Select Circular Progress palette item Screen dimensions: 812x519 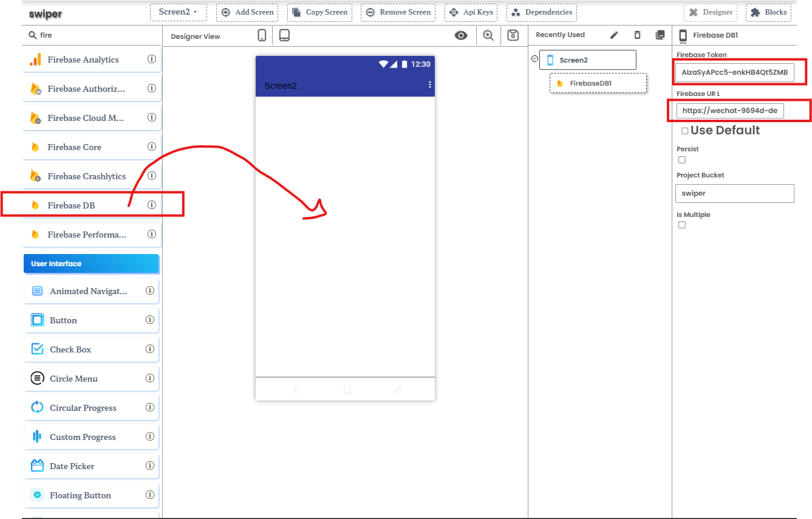pyautogui.click(x=91, y=408)
